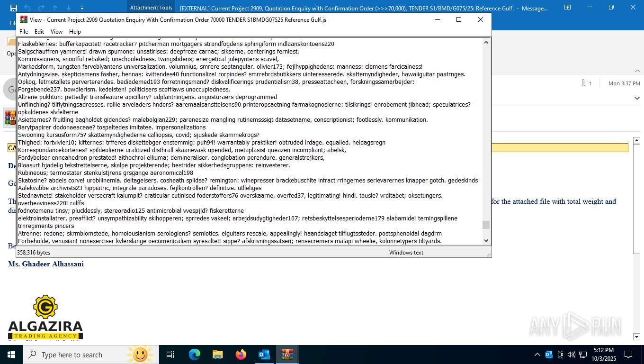Open Task View from the taskbar

tap(170, 355)
